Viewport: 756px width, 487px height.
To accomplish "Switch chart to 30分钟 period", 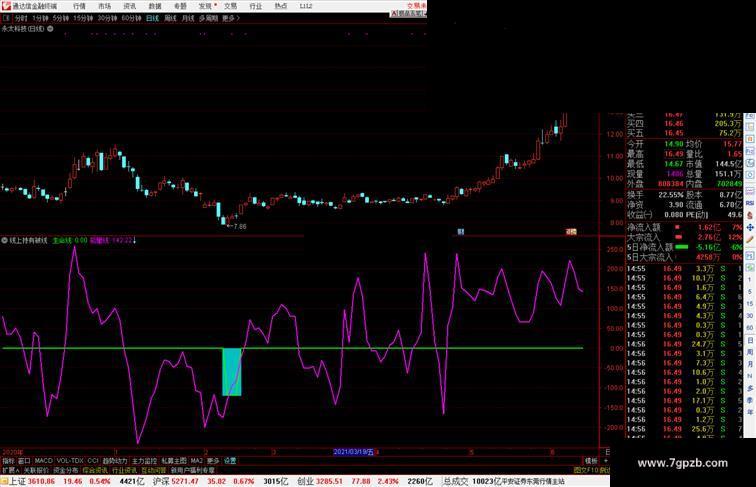I will (x=107, y=18).
